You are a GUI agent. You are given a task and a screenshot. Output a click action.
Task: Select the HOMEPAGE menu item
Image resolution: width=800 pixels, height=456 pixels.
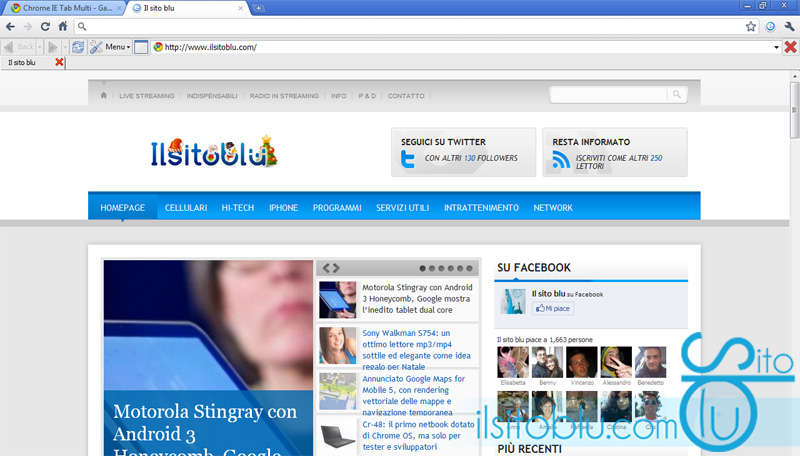click(122, 208)
